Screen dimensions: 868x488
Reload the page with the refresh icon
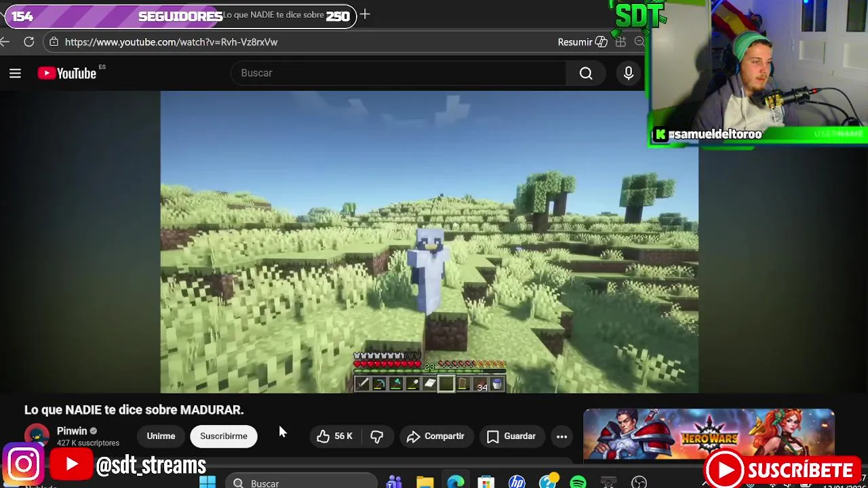(28, 42)
